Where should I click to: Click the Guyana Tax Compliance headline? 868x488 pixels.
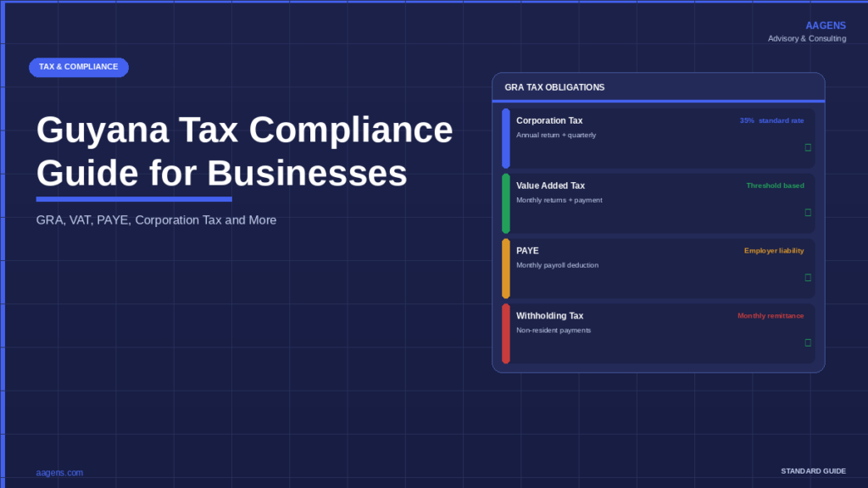coord(244,151)
